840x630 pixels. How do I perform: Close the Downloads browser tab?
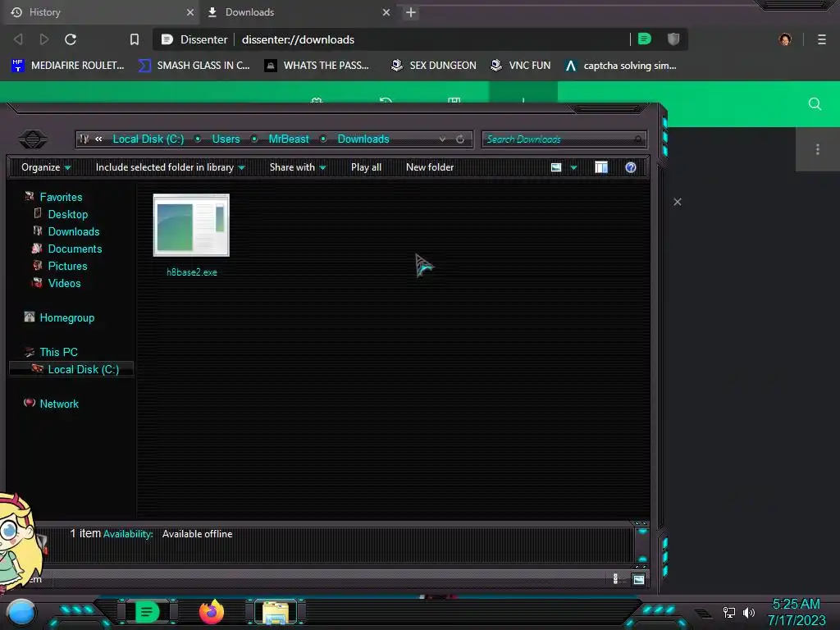pyautogui.click(x=386, y=12)
